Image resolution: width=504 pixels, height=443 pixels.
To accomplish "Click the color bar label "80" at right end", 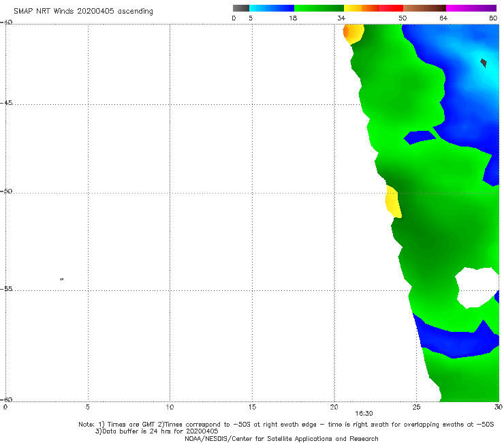I will tap(493, 18).
